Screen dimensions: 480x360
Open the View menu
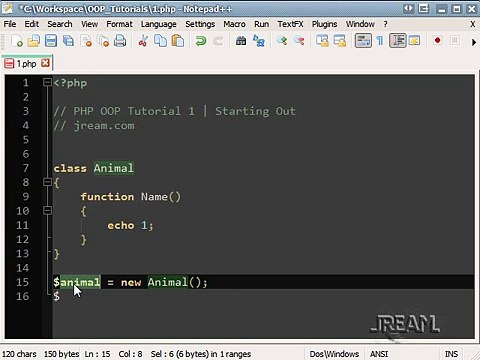[89, 24]
